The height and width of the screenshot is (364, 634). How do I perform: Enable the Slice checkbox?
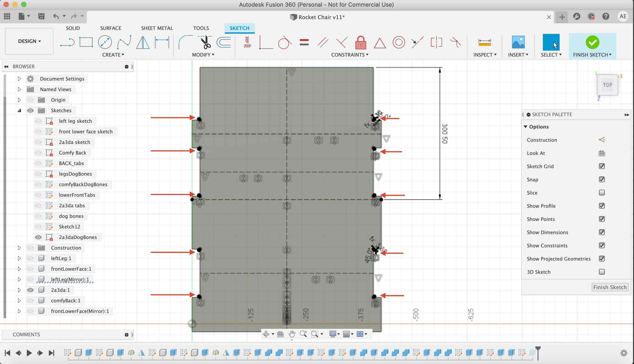tap(601, 193)
